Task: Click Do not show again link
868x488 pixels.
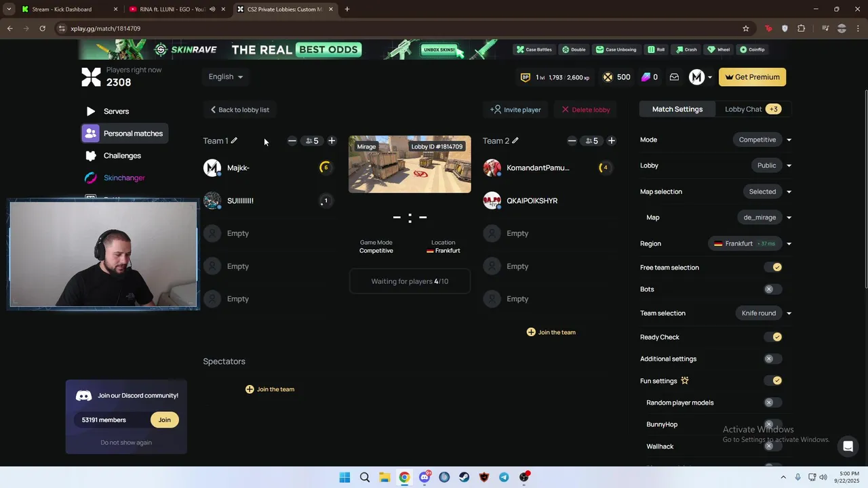Action: (x=126, y=443)
